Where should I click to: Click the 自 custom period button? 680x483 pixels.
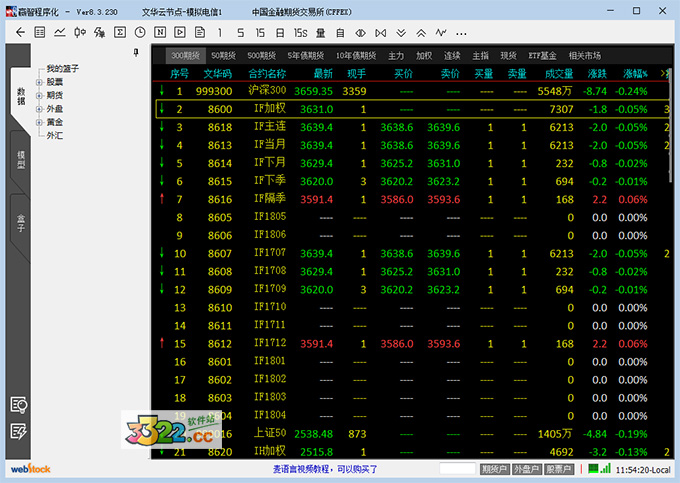click(x=340, y=33)
